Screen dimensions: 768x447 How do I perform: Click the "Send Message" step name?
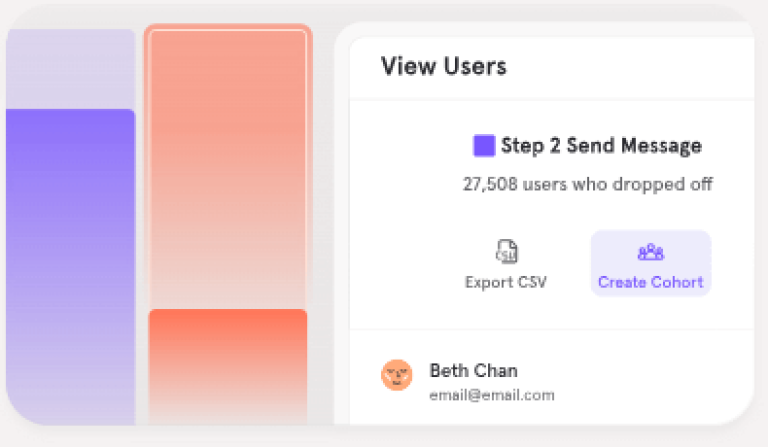tap(634, 146)
